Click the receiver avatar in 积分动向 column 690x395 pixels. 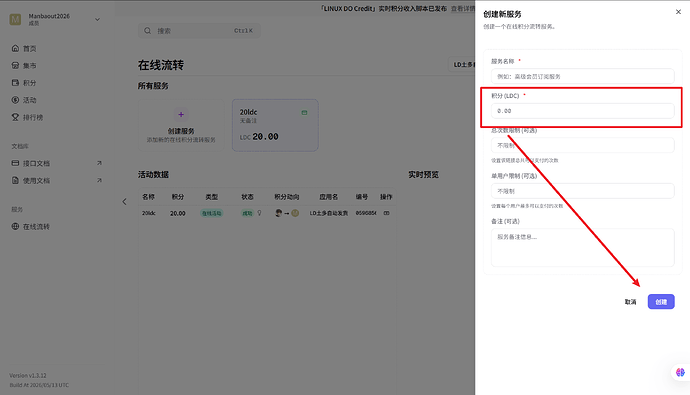(x=295, y=213)
